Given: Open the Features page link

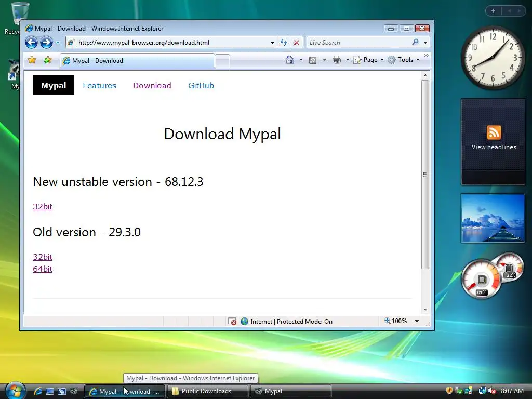Looking at the screenshot, I should tap(99, 86).
